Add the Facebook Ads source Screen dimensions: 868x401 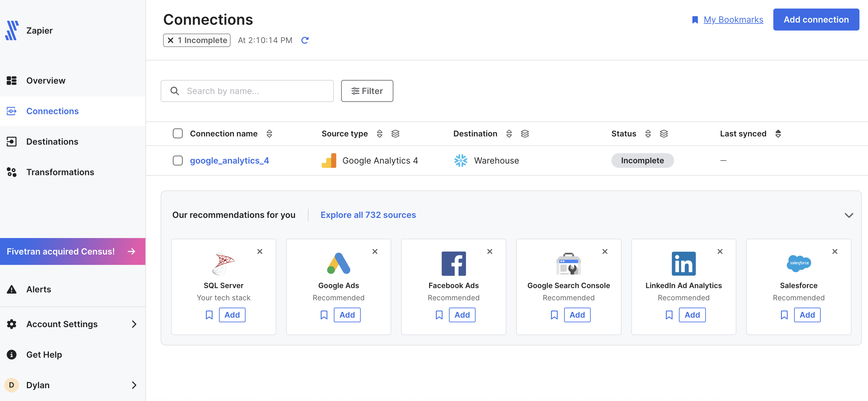(462, 315)
